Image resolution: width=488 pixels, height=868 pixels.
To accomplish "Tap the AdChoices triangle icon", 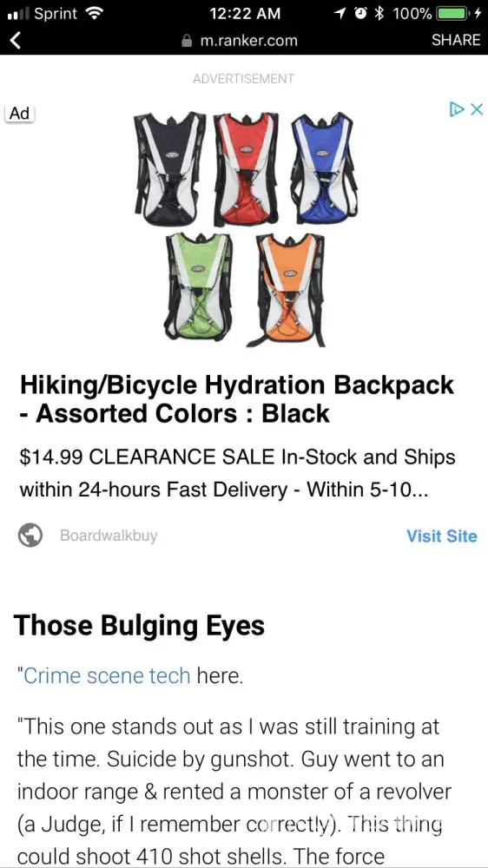I will click(x=457, y=109).
